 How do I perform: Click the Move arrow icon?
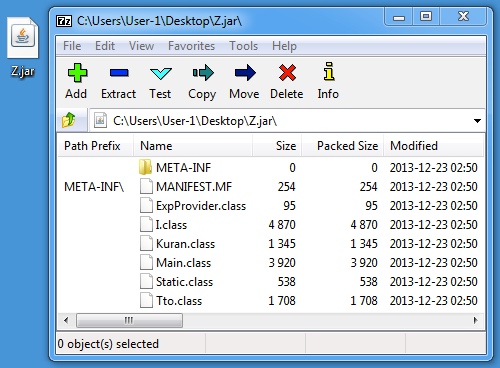pyautogui.click(x=245, y=73)
